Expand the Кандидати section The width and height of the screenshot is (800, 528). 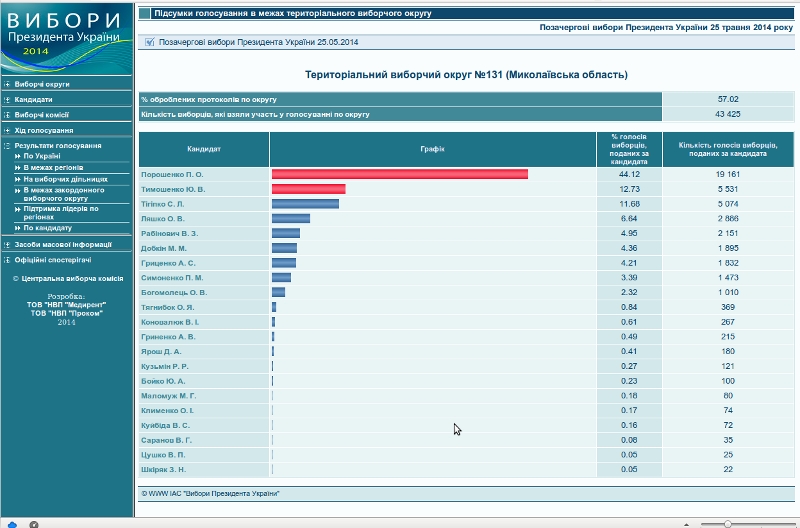coord(7,99)
